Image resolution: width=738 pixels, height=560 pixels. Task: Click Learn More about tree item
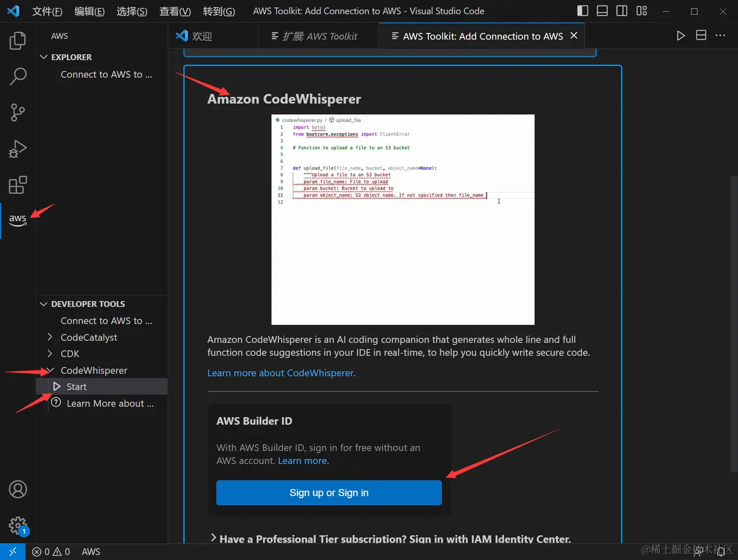[110, 403]
